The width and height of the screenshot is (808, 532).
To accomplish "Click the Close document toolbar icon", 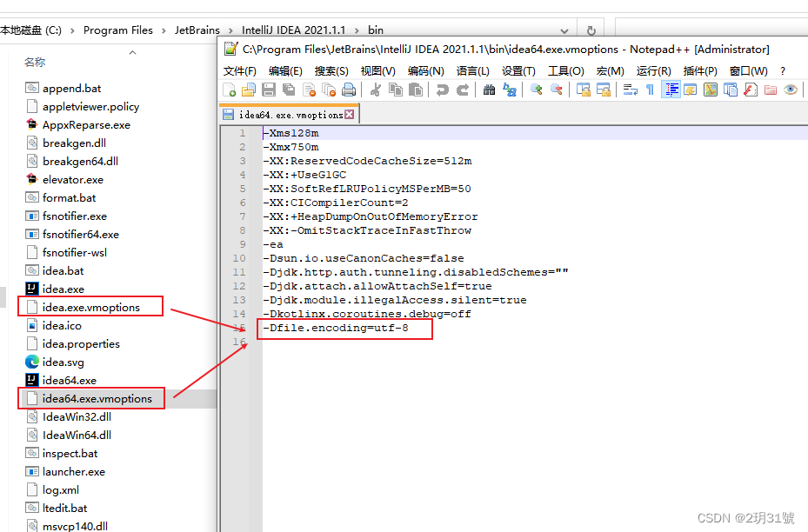I will coord(309,90).
